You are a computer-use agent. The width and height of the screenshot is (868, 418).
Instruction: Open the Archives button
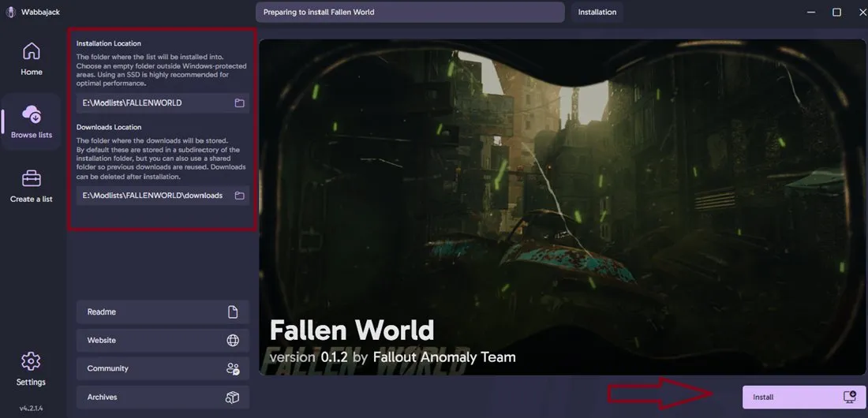pyautogui.click(x=163, y=397)
